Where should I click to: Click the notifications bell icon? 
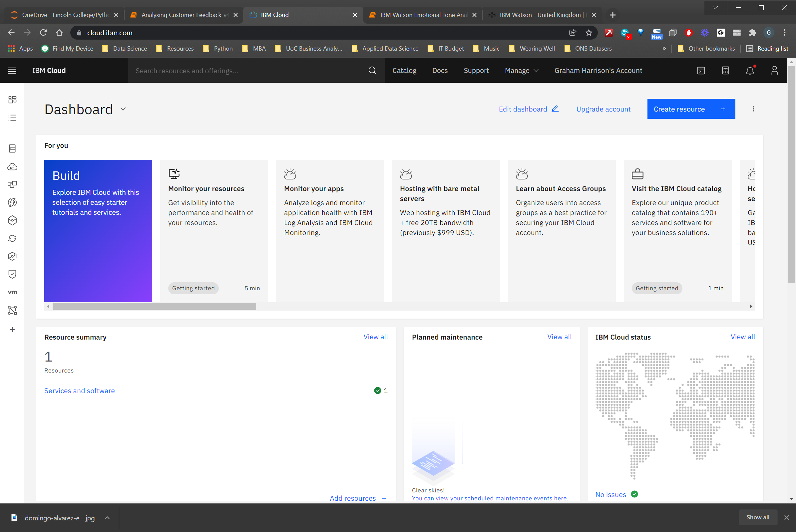750,71
